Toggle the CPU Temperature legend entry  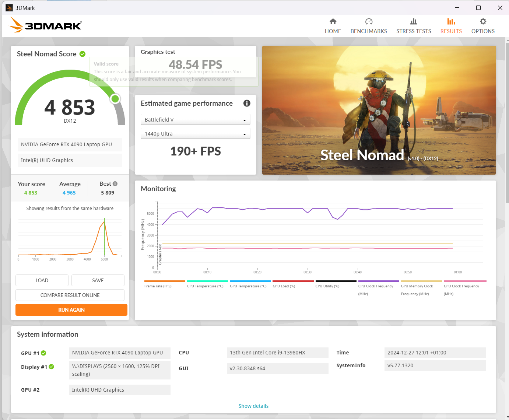tap(207, 284)
